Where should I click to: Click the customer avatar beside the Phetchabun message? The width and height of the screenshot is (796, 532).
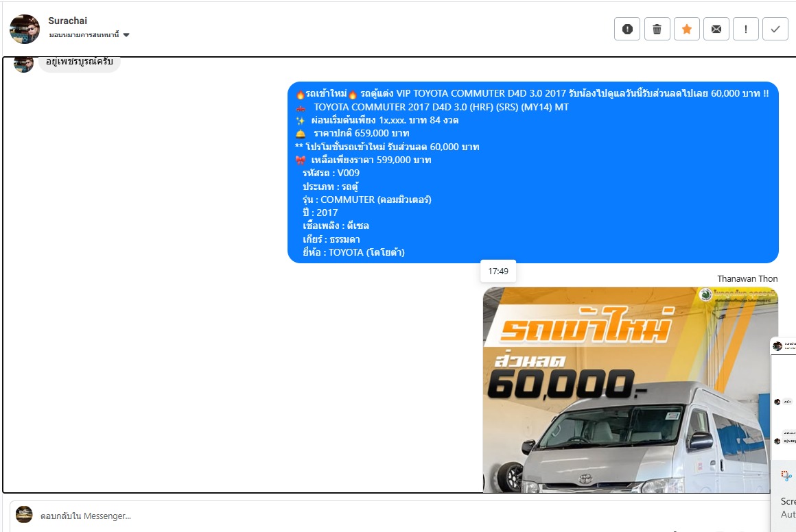click(23, 64)
